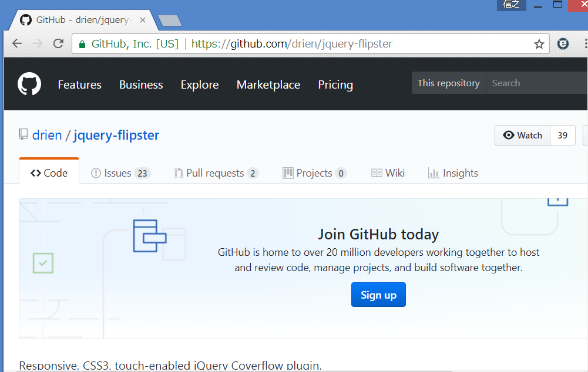Switch to the Pull requests tab
Image resolution: width=588 pixels, height=372 pixels.
(216, 173)
